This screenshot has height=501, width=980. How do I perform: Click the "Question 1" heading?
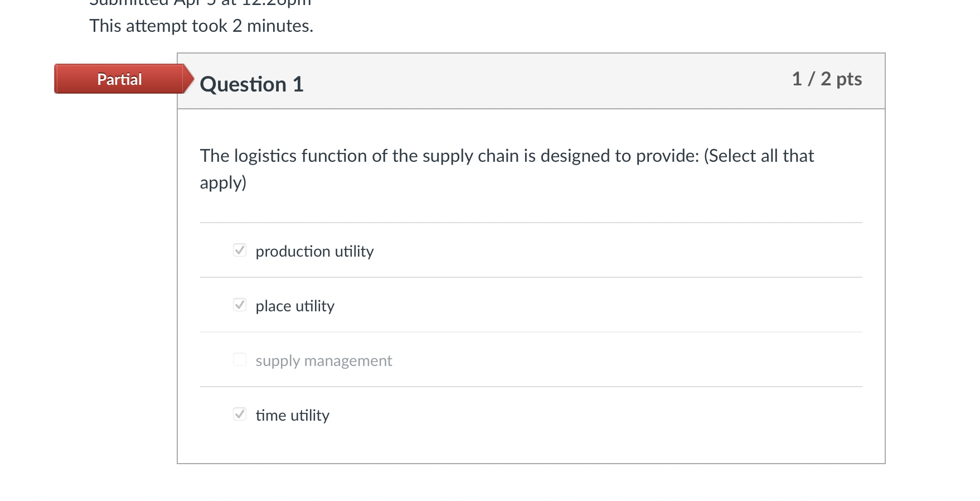(x=251, y=84)
